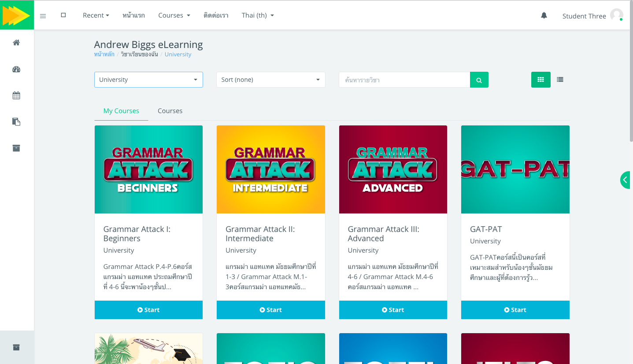
Task: Select the Courses tab
Action: (170, 111)
